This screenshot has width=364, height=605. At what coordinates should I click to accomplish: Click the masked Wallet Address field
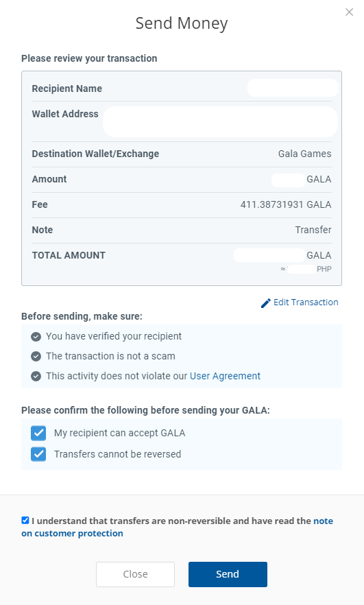pyautogui.click(x=220, y=121)
